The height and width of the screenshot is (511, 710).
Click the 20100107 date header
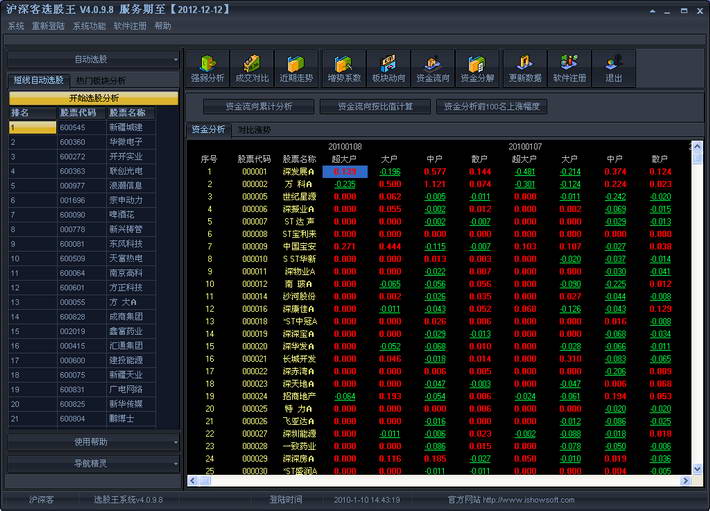525,147
